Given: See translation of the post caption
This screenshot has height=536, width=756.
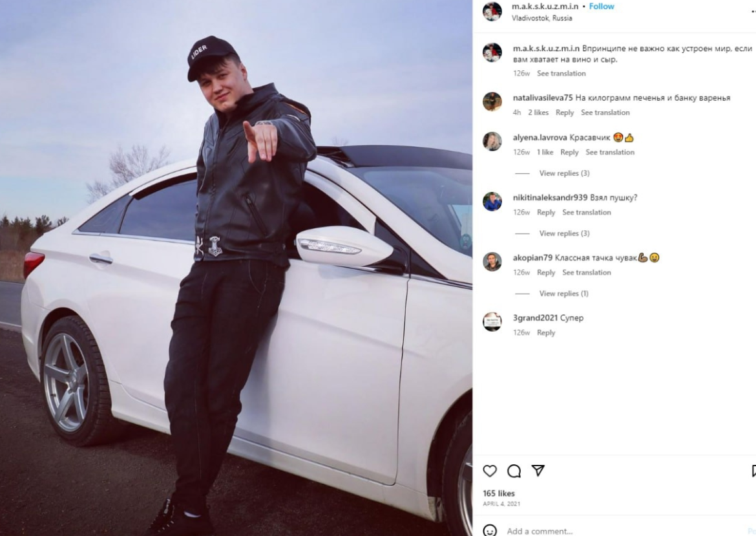Looking at the screenshot, I should pos(562,73).
